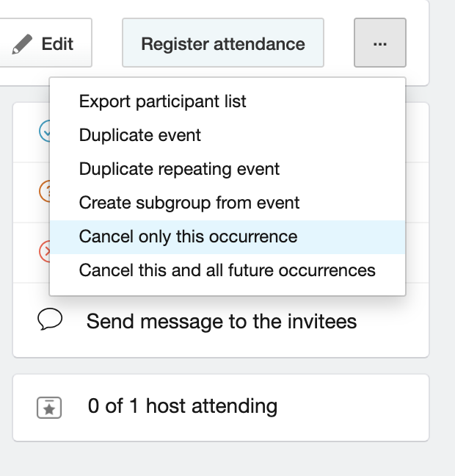Click Register attendance button
This screenshot has height=476, width=455.
(223, 43)
